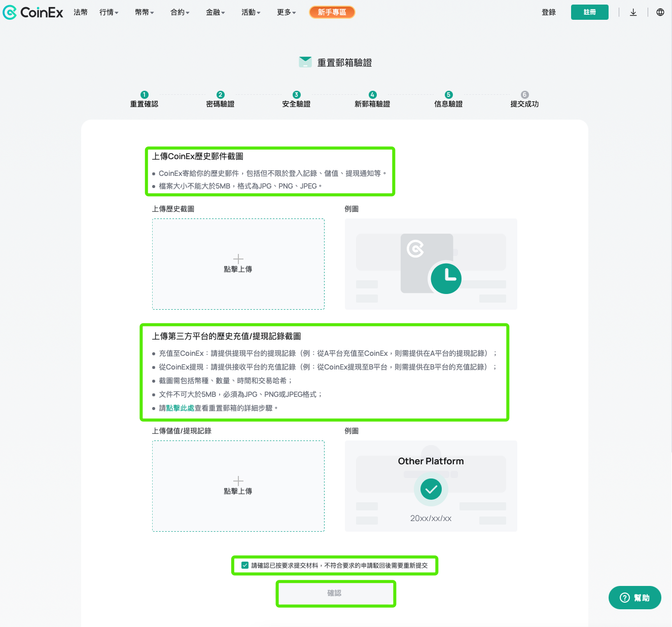672x627 pixels.
Task: View the Other Platform example image
Action: (x=431, y=486)
